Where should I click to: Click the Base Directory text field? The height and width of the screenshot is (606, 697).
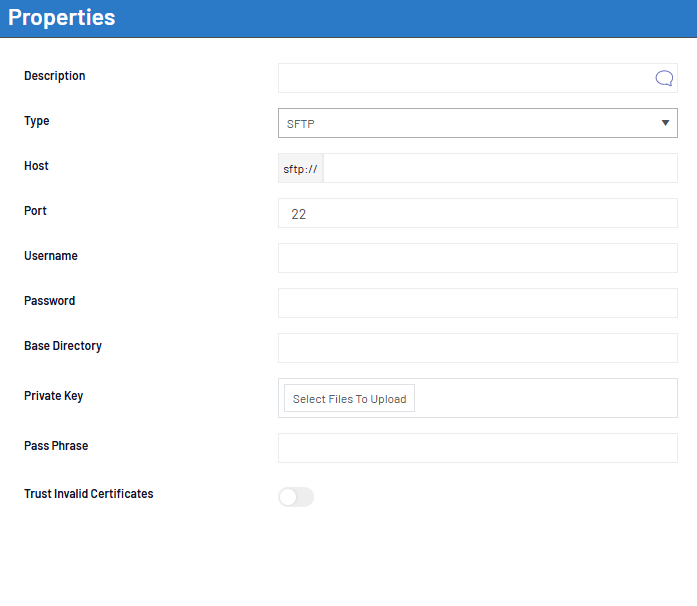[x=477, y=348]
